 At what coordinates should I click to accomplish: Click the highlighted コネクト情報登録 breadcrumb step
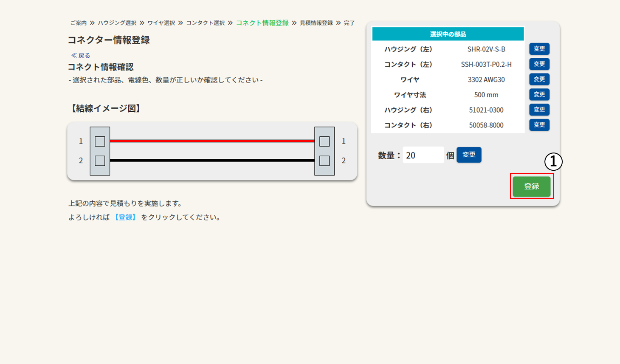(262, 23)
